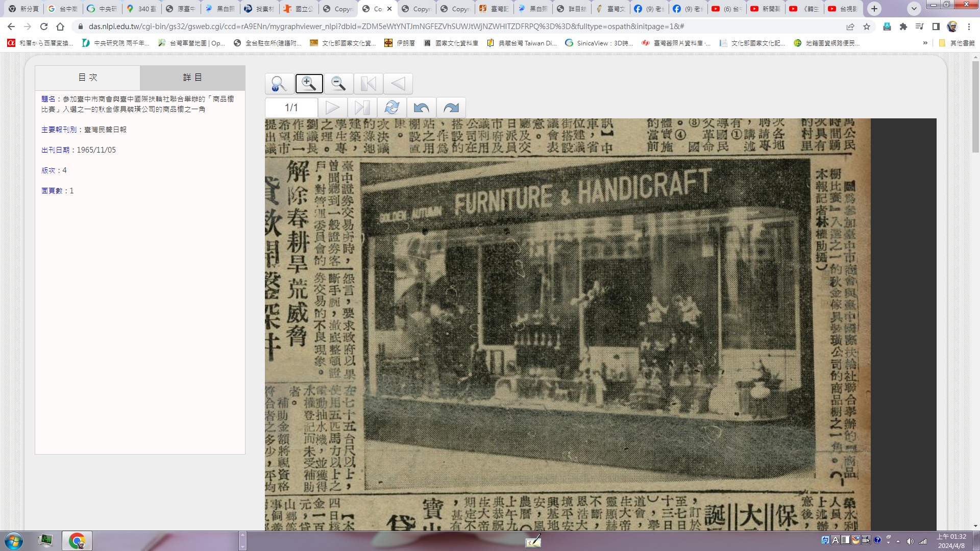The width and height of the screenshot is (980, 551).
Task: Go back in browser history
Action: point(11,27)
